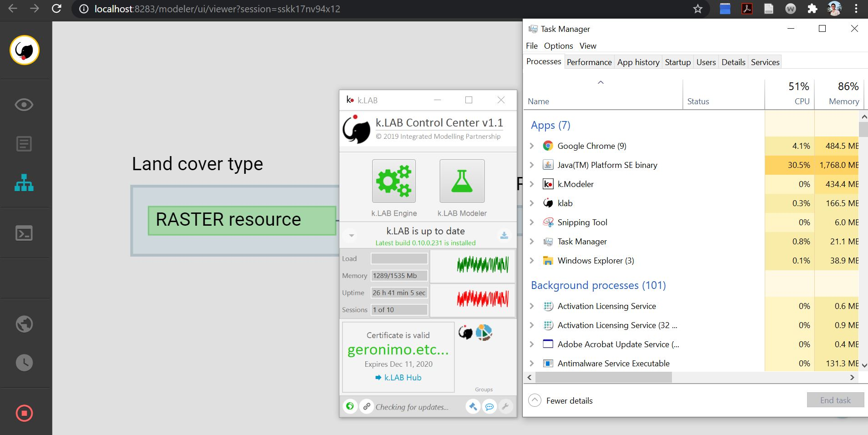Click the Uptime value field
The height and width of the screenshot is (435, 868).
pyautogui.click(x=399, y=293)
